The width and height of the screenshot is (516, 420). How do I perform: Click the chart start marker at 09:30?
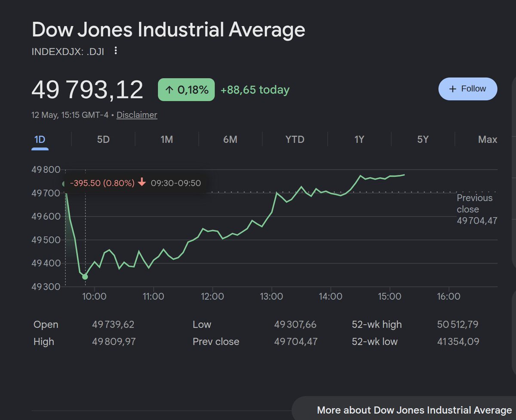(64, 184)
